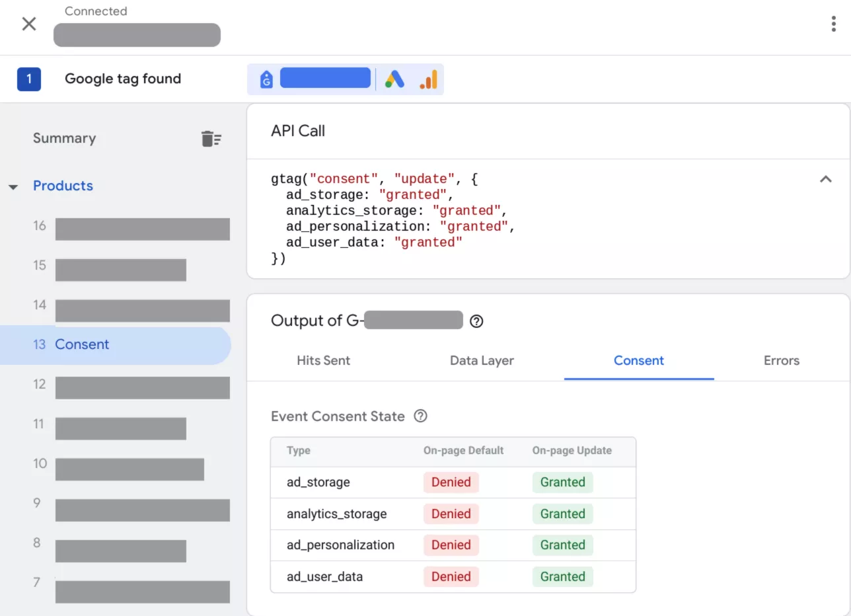
Task: Click help icon next to Output heading
Action: [476, 322]
